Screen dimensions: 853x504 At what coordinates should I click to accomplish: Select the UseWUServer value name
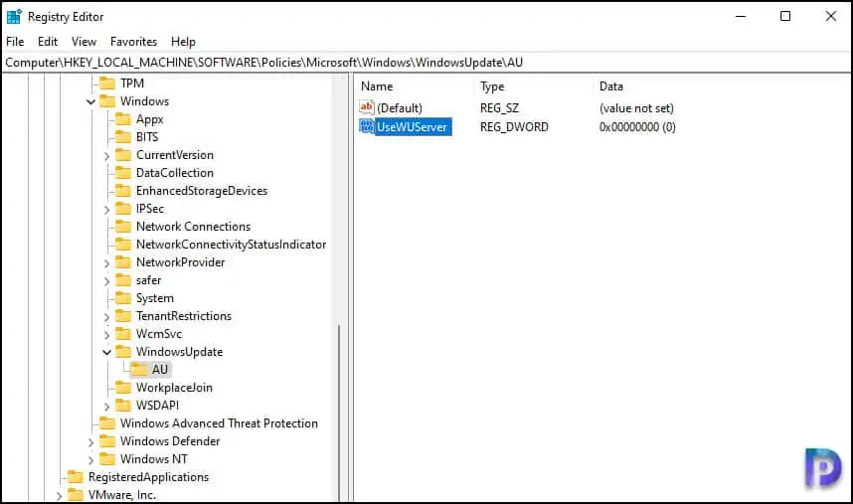[412, 126]
